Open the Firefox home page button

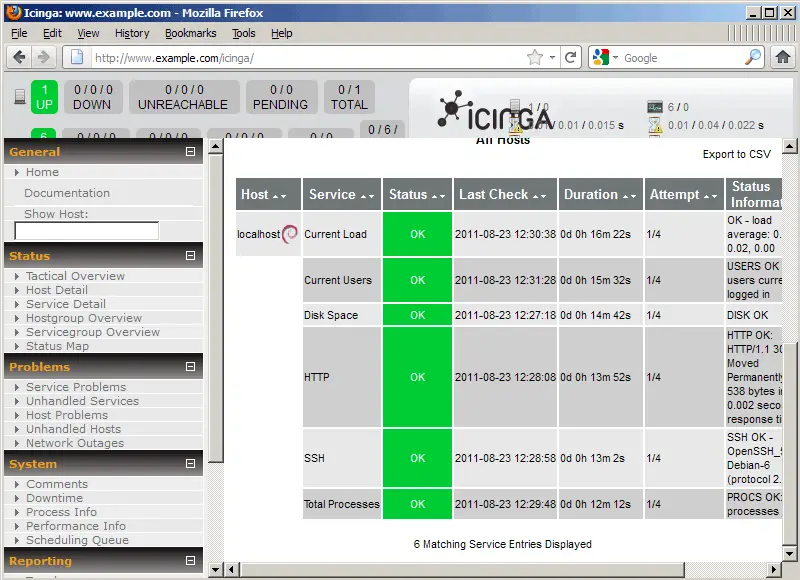tap(783, 57)
